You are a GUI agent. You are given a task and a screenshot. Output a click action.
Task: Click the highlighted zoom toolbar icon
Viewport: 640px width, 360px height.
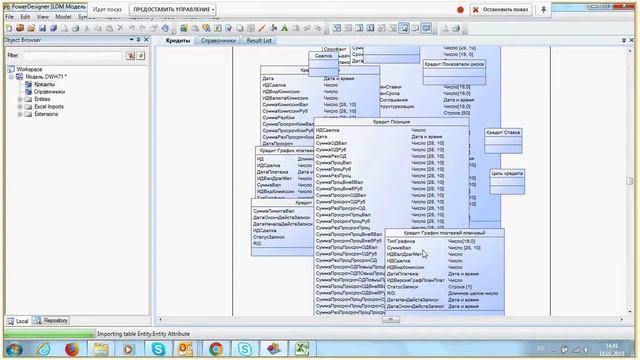pos(404,28)
